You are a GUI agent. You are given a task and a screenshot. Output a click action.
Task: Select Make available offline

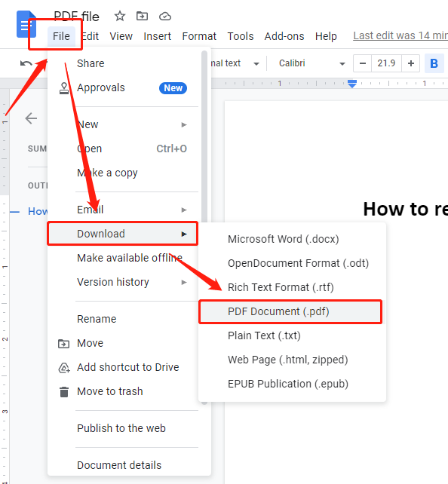[123, 258]
